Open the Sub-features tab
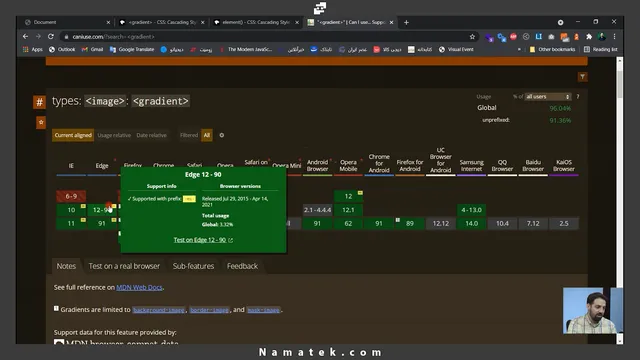The height and width of the screenshot is (360, 640). (x=193, y=266)
